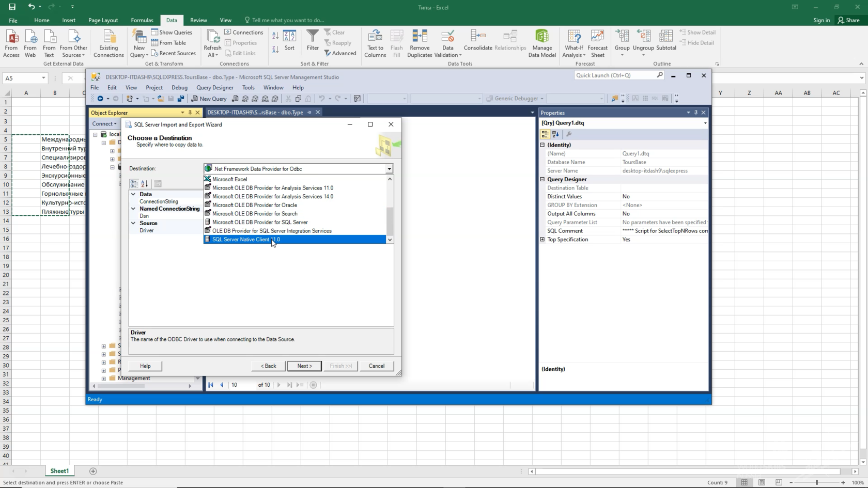Click the destination list scrollbar down arrow
Viewport: 868px width, 488px height.
click(x=390, y=240)
